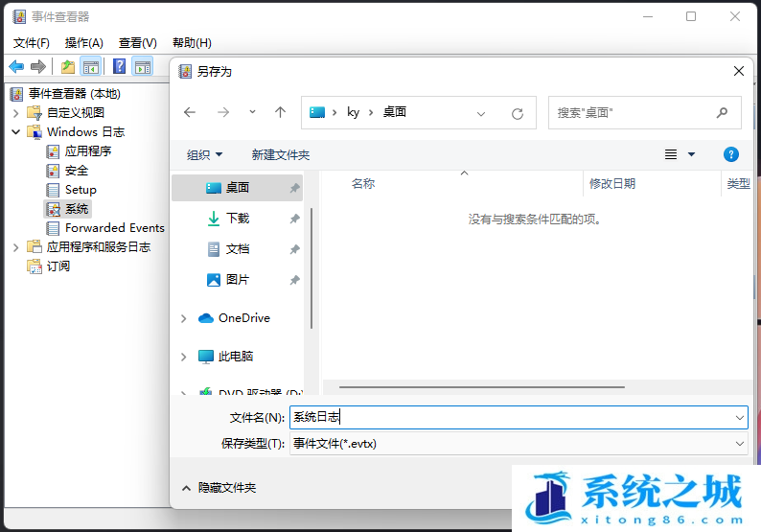This screenshot has width=761, height=532.
Task: Open the 查看(V) menu
Action: [x=137, y=42]
